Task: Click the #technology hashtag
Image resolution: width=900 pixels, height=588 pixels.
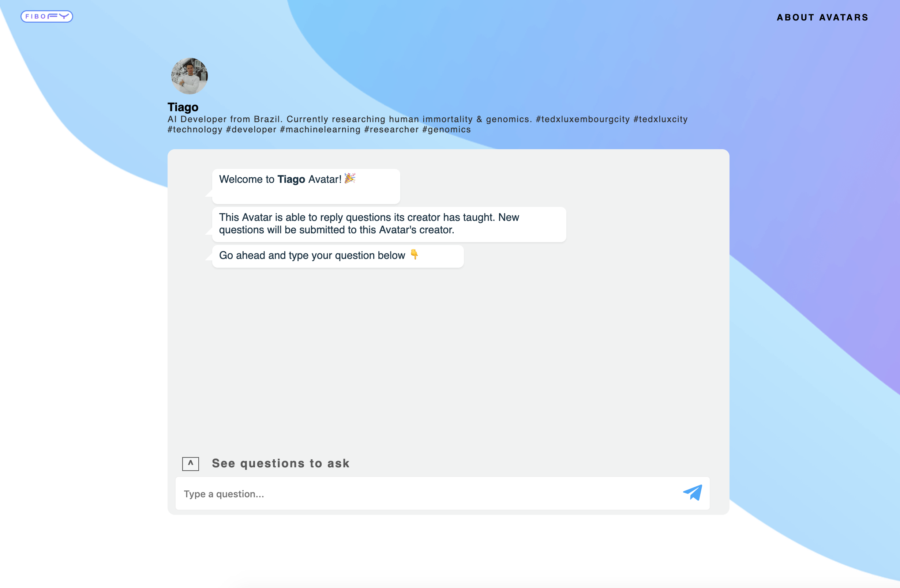Action: tap(195, 129)
